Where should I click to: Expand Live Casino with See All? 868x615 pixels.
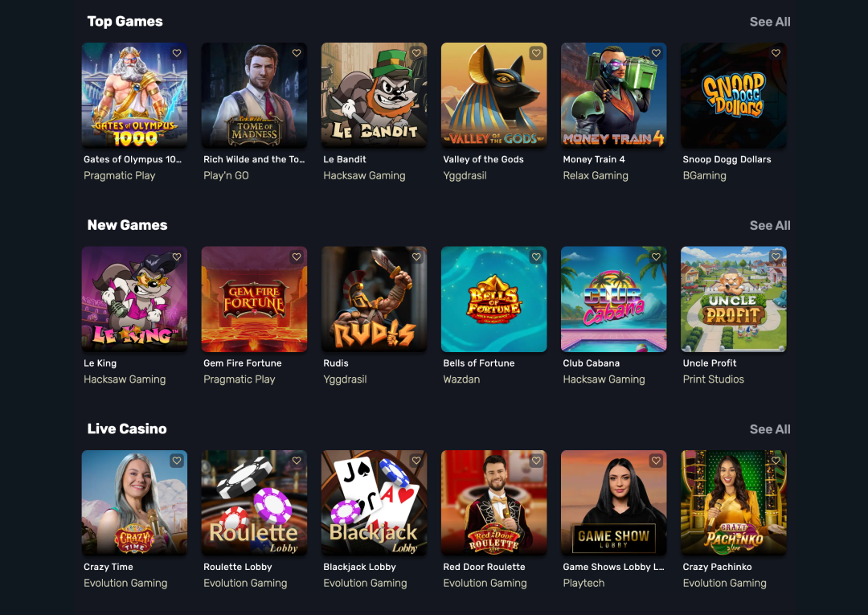[x=770, y=429]
